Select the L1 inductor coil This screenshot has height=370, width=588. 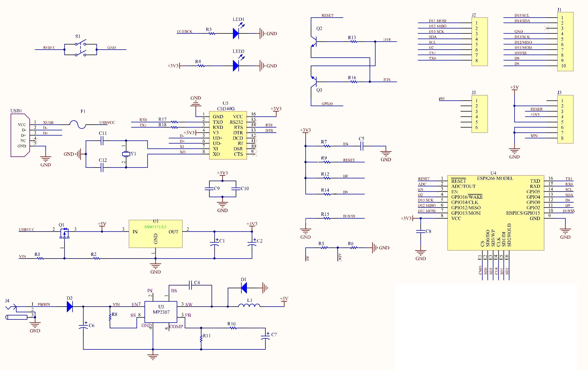249,305
